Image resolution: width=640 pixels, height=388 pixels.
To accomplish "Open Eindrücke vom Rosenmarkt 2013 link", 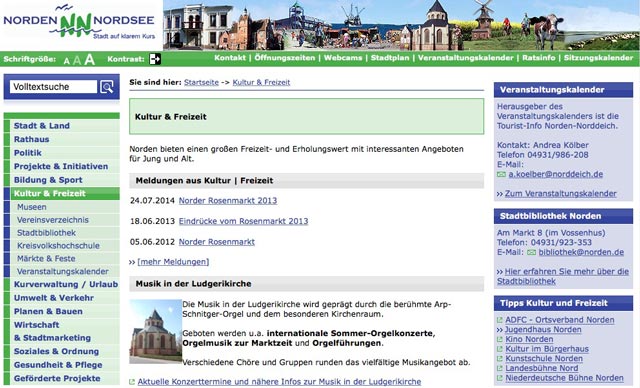I will point(243,221).
